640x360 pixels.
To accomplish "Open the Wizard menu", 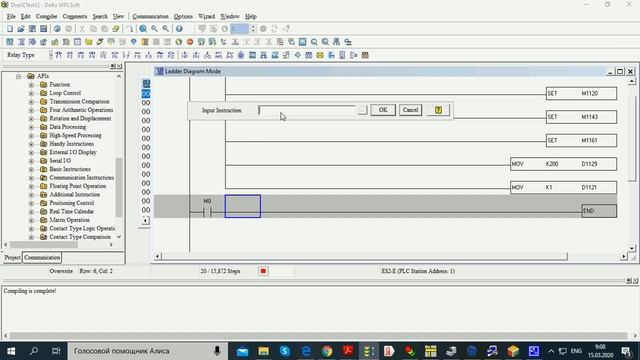I will (207, 16).
